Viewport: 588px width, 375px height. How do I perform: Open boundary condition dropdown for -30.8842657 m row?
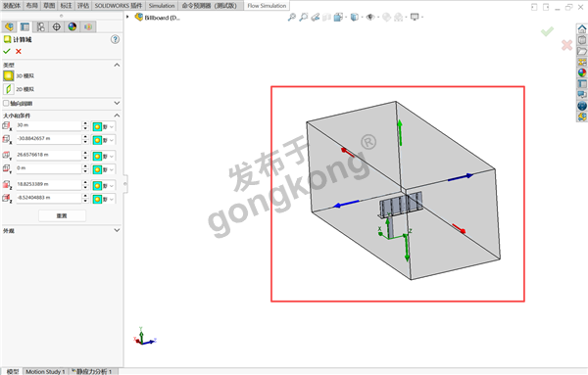click(x=103, y=140)
